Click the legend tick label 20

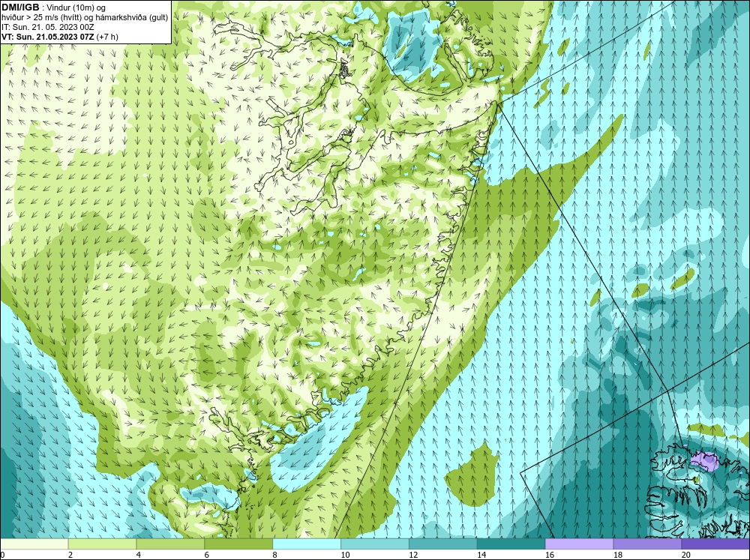(x=686, y=555)
